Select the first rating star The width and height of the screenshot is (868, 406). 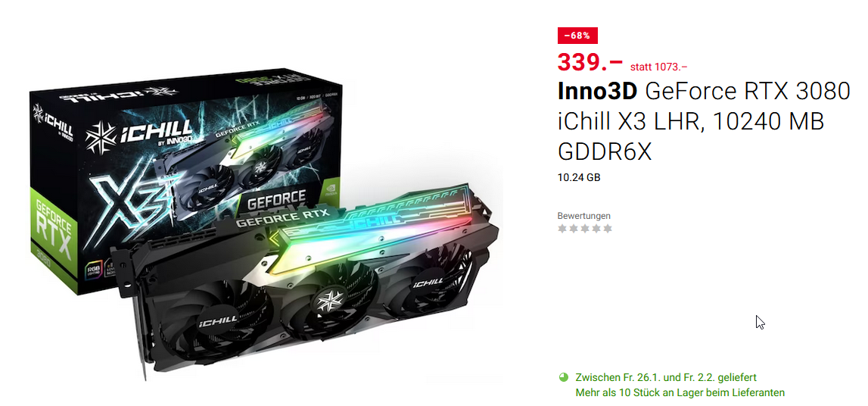point(562,228)
